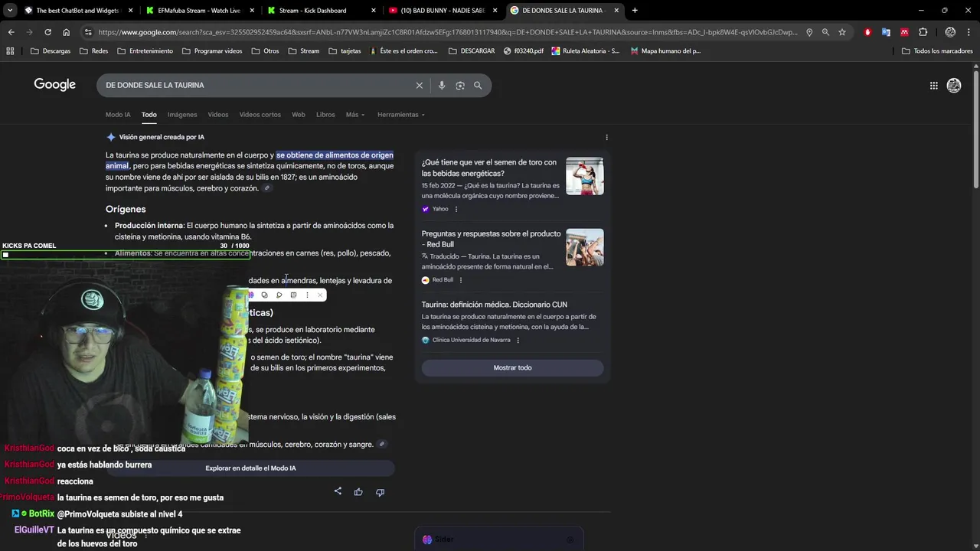The width and height of the screenshot is (980, 551).
Task: Click the Yahoo article thumbnail
Action: [585, 176]
